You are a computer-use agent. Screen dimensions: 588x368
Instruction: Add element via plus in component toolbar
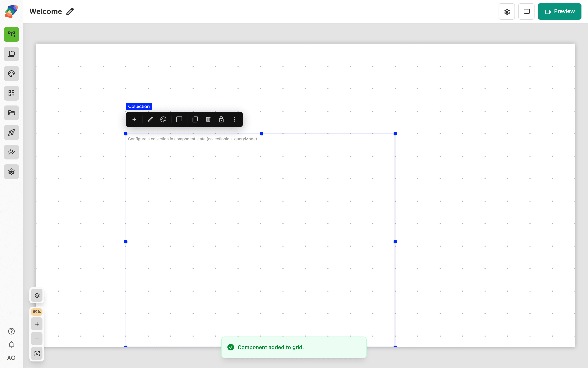pos(134,119)
